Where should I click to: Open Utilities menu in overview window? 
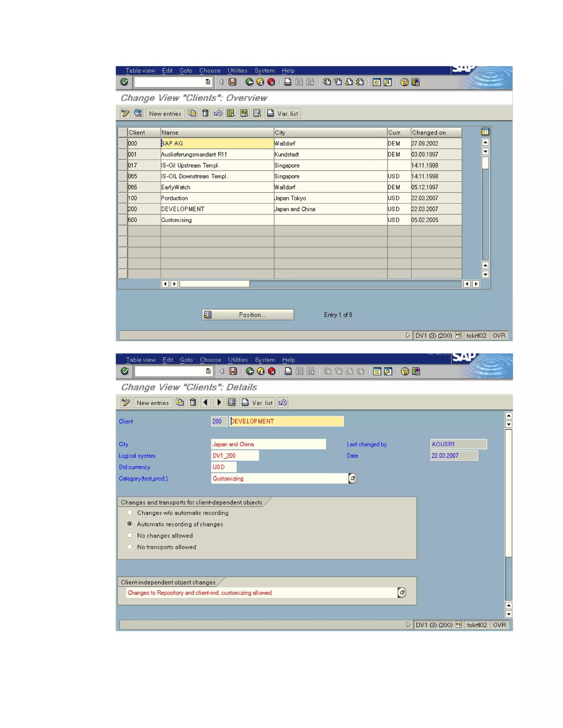tap(237, 71)
